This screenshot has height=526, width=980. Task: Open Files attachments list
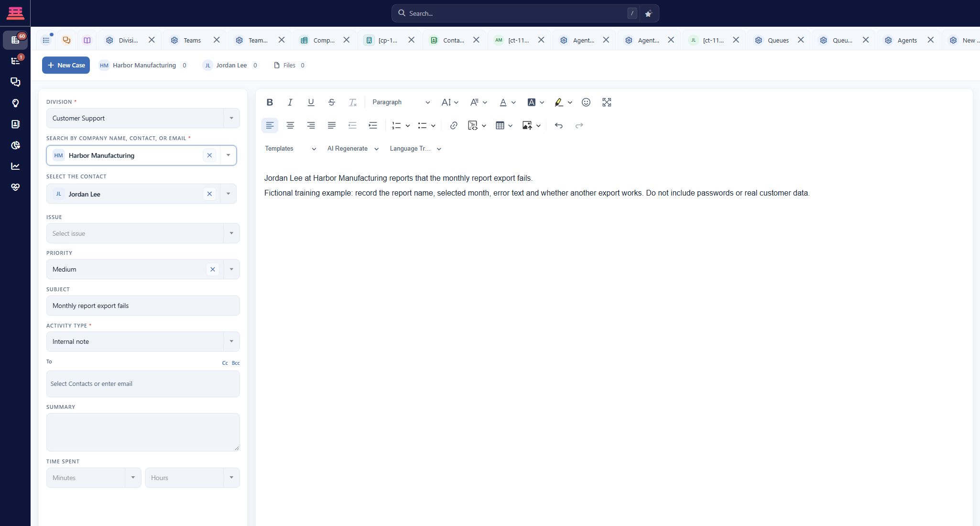point(289,65)
